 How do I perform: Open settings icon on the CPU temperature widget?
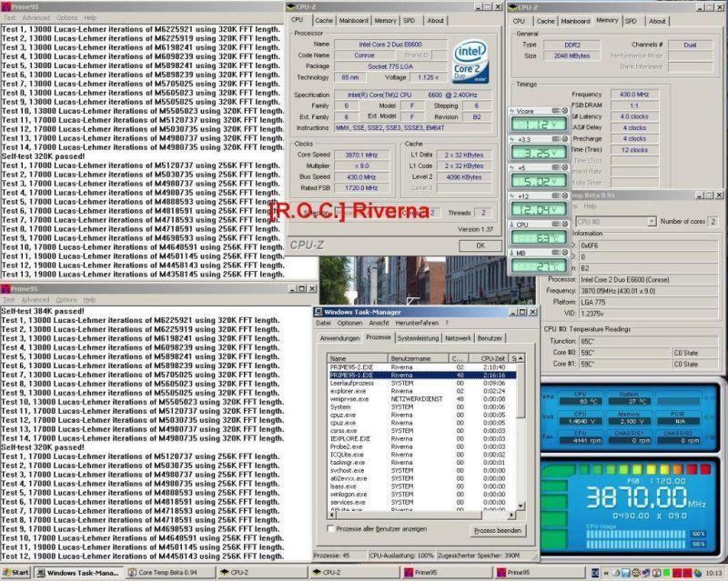coord(556,225)
